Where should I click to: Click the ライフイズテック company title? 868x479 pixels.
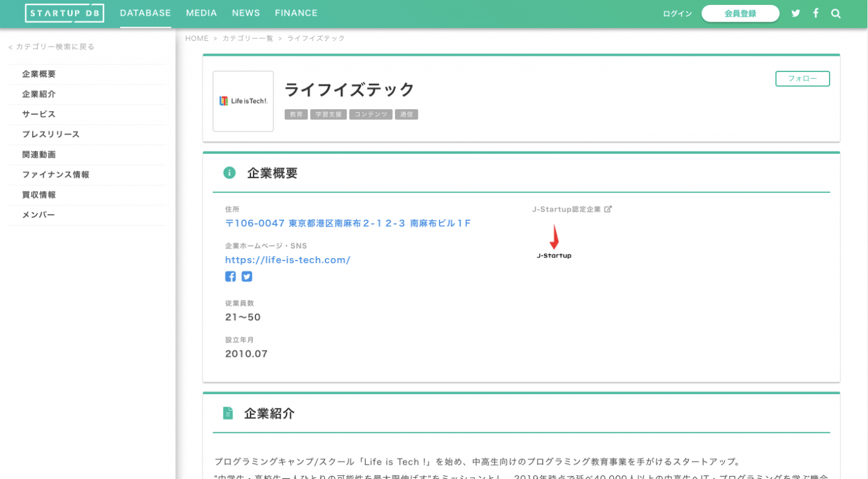349,90
